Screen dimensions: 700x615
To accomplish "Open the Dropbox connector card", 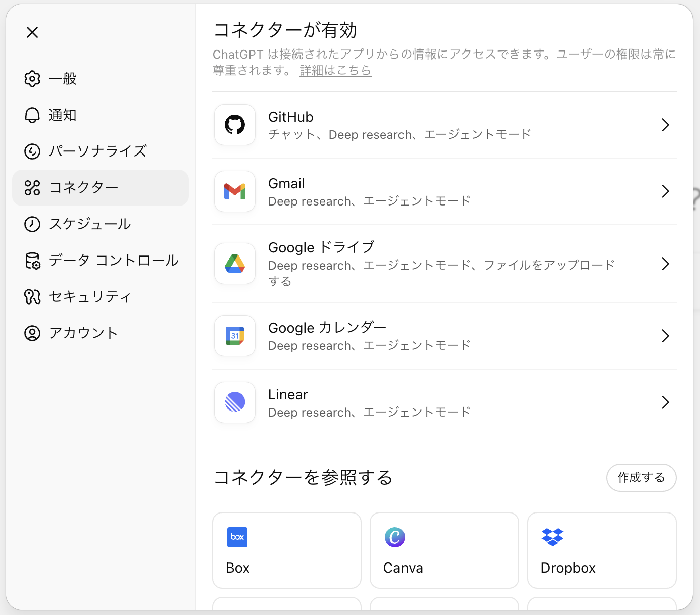I will [602, 550].
